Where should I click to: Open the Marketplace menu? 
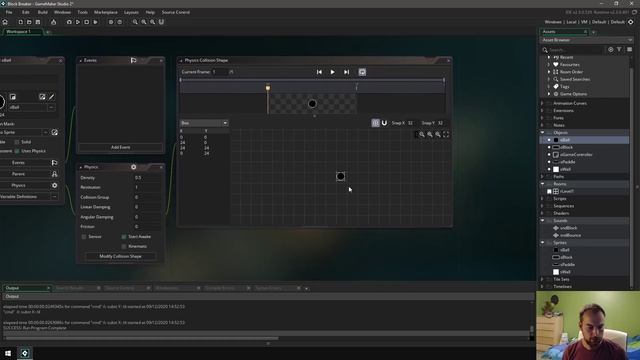coord(106,12)
